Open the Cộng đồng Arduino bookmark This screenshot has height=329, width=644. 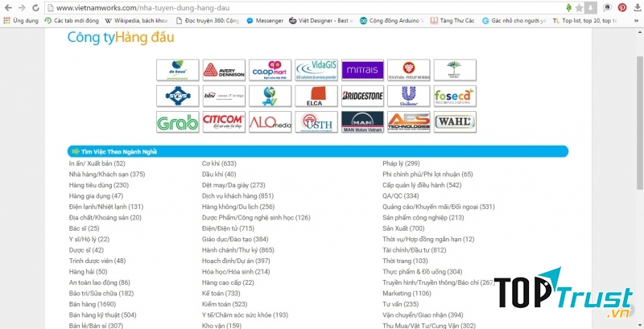pos(392,20)
